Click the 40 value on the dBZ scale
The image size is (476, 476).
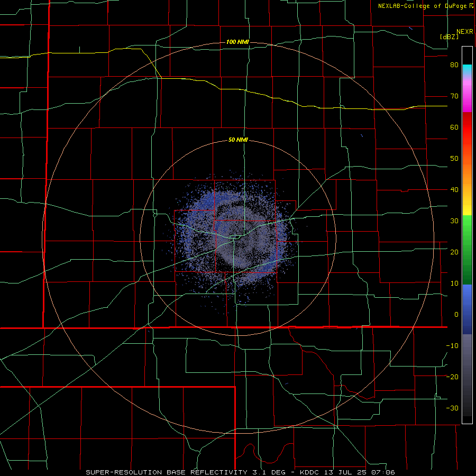[x=454, y=190]
